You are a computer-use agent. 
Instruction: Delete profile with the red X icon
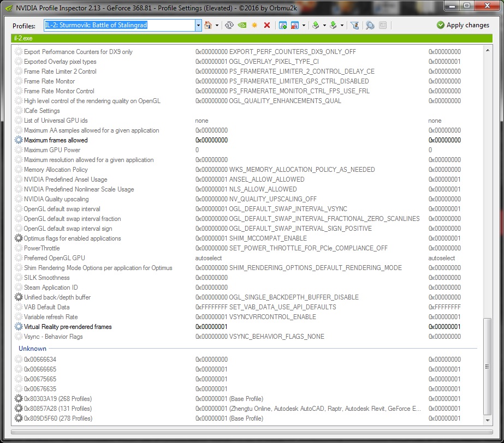coord(267,25)
